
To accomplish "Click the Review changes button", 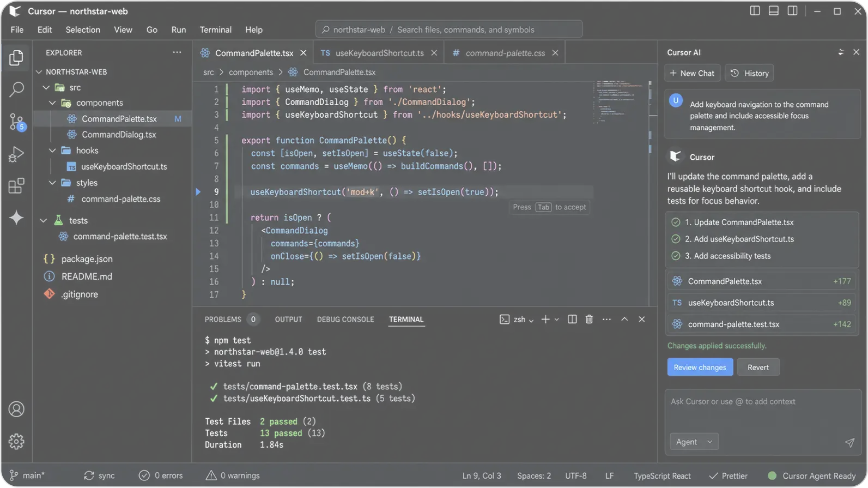I will (700, 367).
